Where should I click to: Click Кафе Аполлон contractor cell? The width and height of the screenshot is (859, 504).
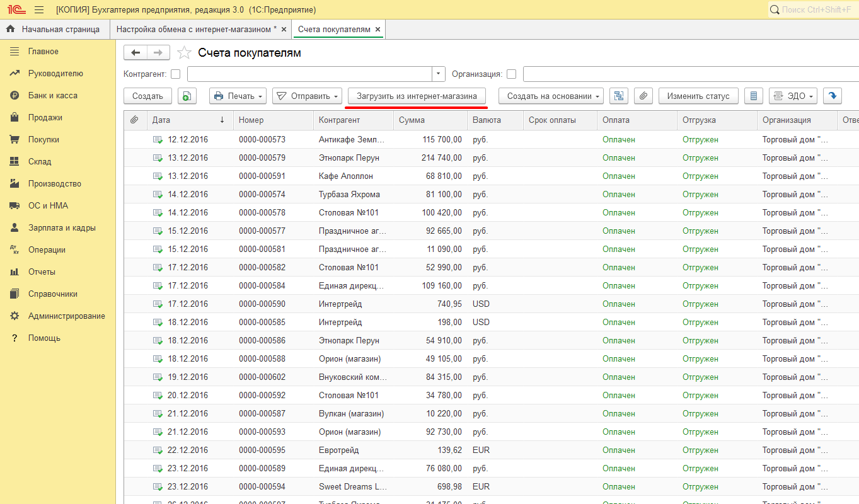(353, 176)
